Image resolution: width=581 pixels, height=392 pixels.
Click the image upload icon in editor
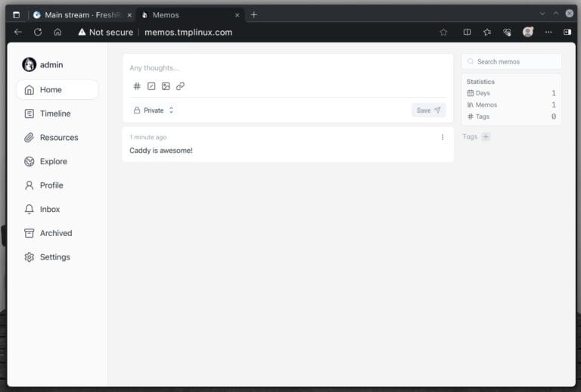[166, 86]
